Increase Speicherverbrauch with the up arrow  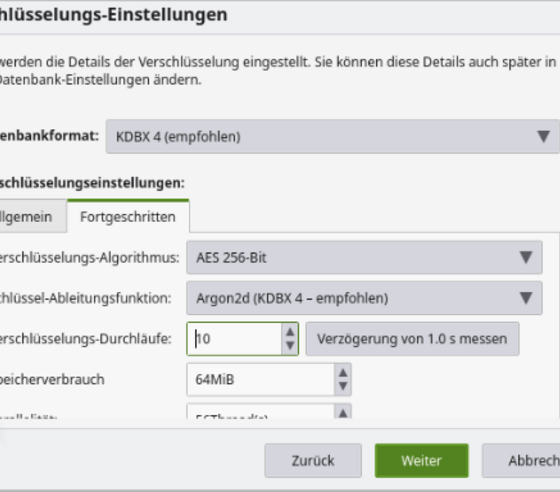pos(343,372)
